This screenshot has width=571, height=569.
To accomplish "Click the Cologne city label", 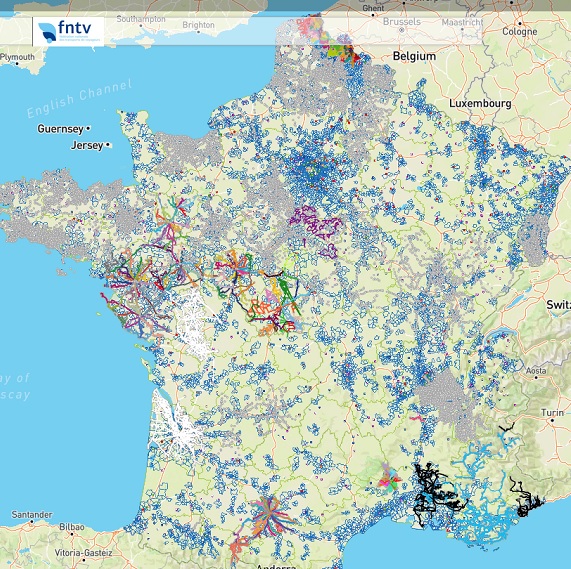I will [520, 32].
